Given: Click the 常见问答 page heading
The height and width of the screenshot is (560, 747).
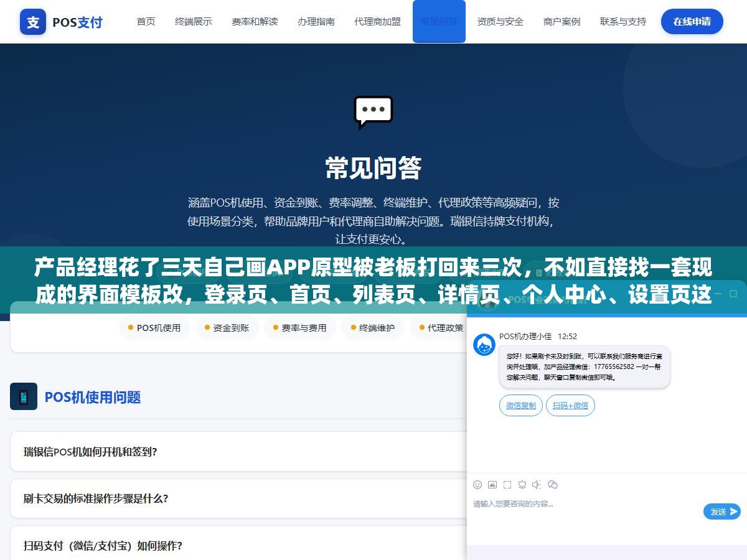Looking at the screenshot, I should (x=374, y=168).
